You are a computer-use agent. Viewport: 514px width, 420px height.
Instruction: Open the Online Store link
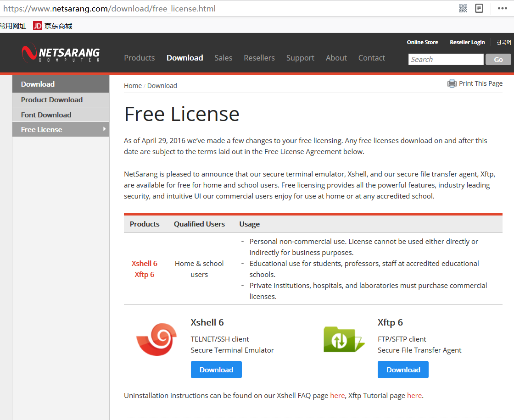coord(423,42)
